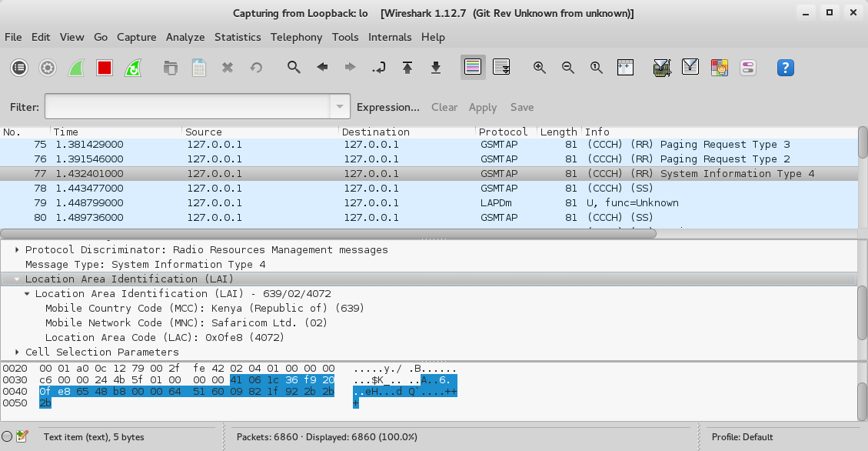Sort packets by Protocol column header
The width and height of the screenshot is (868, 451).
click(506, 132)
